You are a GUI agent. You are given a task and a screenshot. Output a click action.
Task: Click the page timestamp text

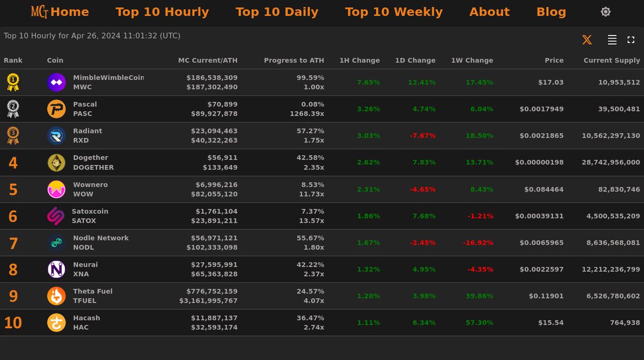[x=92, y=36]
